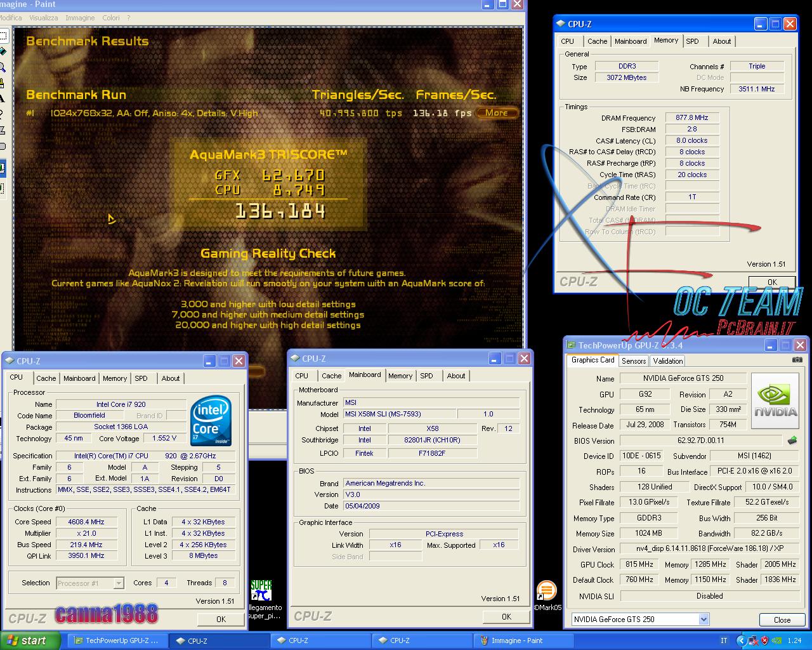The width and height of the screenshot is (812, 650).
Task: Select the Magnifier tool in Paint
Action: [3, 67]
